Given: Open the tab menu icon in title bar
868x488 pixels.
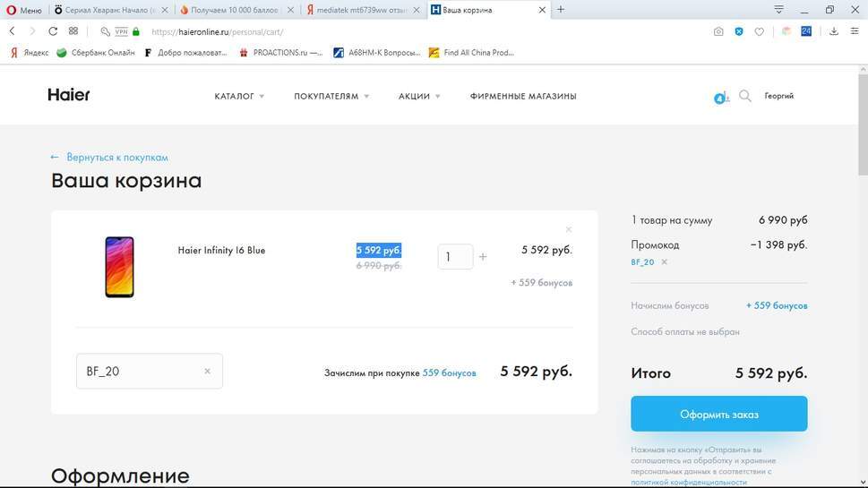Looking at the screenshot, I should click(779, 10).
